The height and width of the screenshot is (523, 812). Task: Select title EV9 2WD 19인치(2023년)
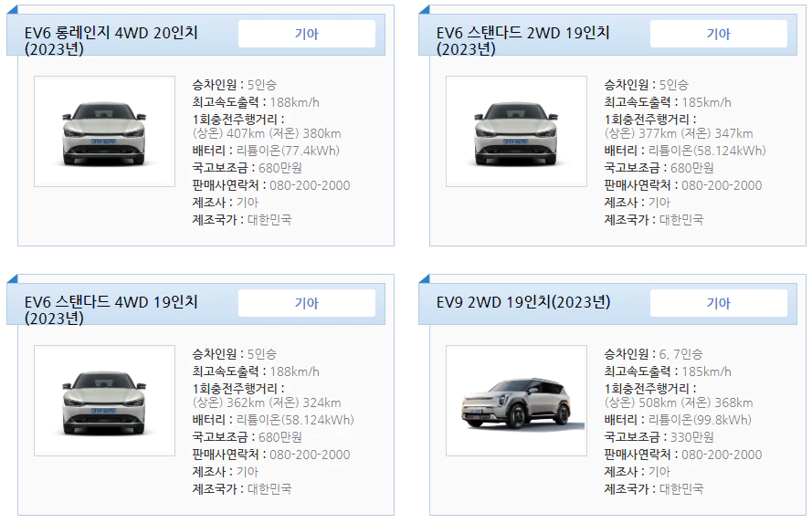(523, 302)
